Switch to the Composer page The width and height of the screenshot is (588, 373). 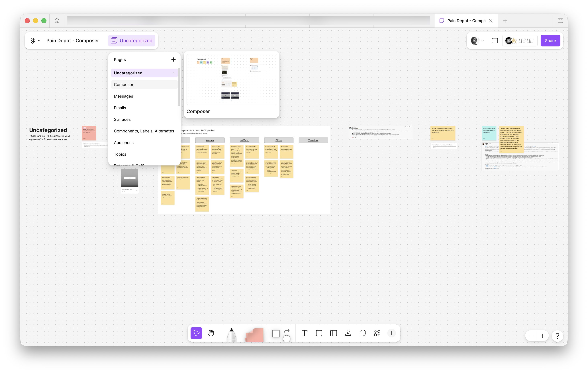tap(144, 85)
